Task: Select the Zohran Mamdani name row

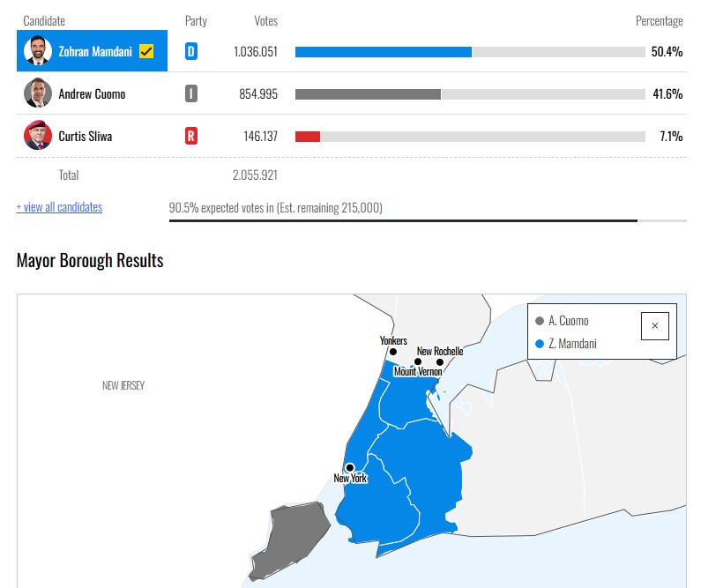Action: point(92,51)
